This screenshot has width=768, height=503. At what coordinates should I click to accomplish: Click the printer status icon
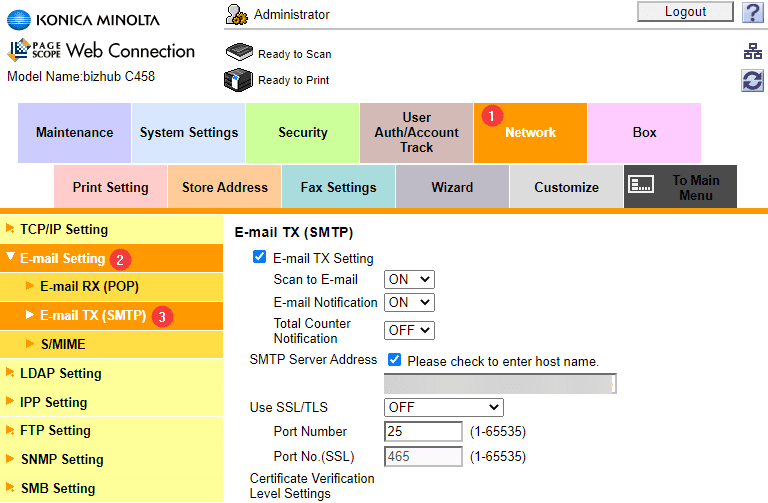239,79
